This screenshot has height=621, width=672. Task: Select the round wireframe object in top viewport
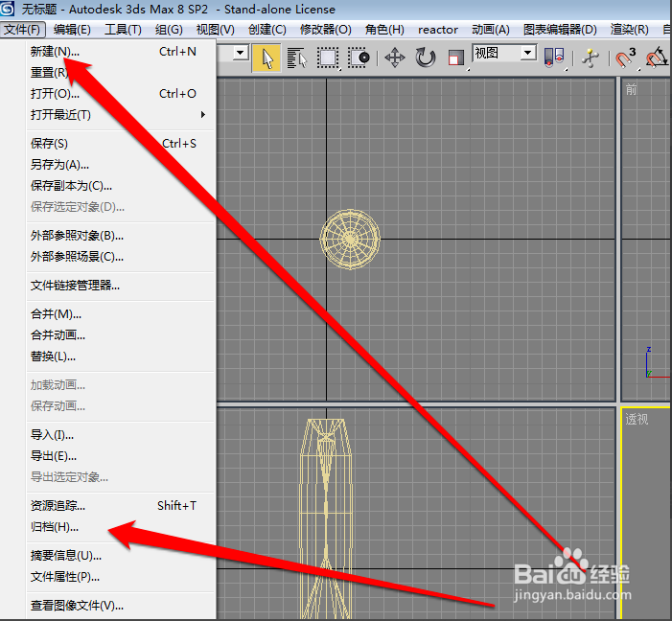(350, 240)
